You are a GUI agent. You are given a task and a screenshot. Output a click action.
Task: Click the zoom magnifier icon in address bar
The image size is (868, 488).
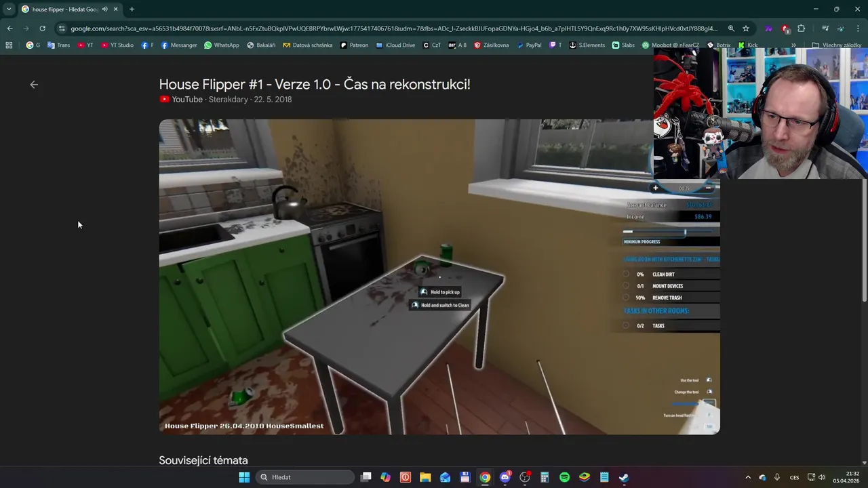pos(731,28)
